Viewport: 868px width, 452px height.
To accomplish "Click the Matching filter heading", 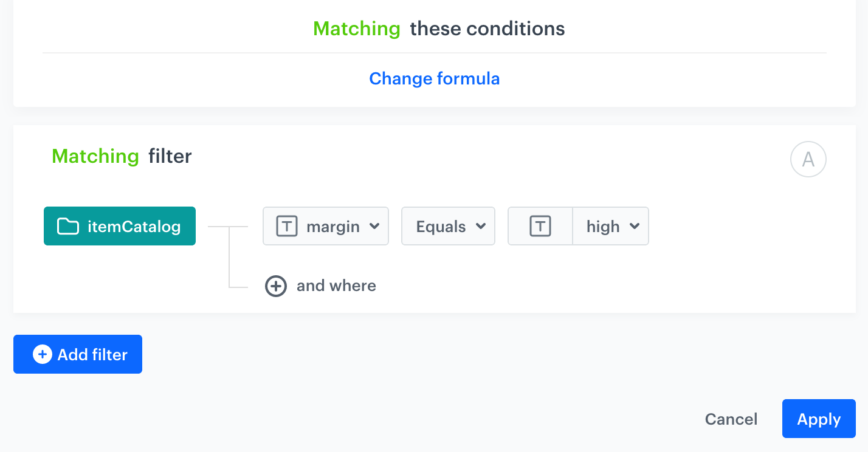I will (x=121, y=156).
